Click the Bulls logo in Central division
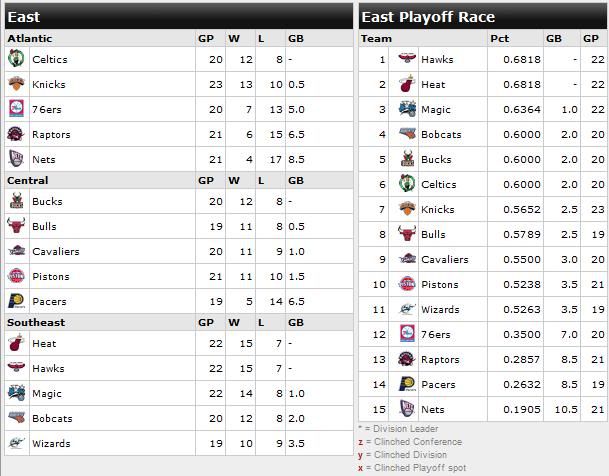This screenshot has height=476, width=609. pos(16,226)
